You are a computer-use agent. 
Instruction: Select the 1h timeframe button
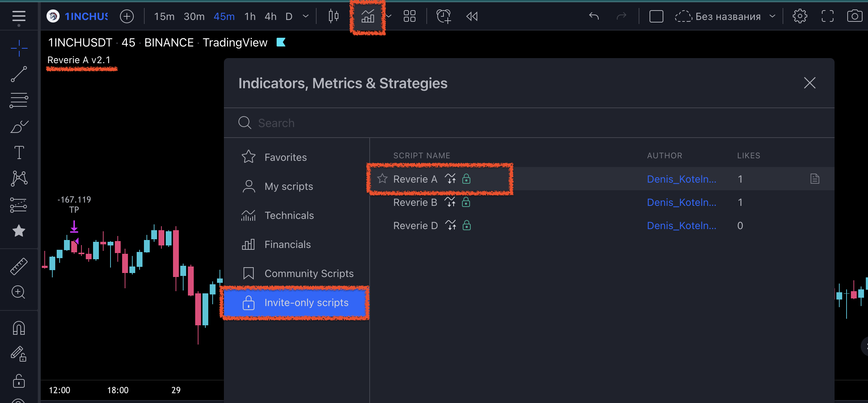coord(250,16)
